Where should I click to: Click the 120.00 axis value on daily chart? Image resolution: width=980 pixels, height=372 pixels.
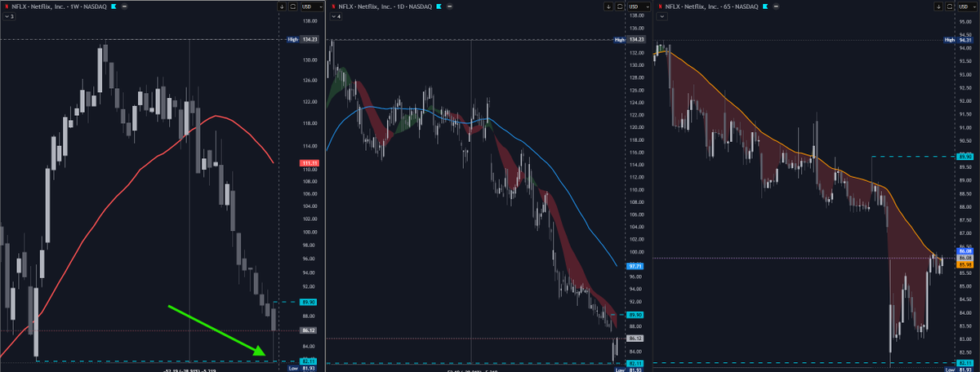pyautogui.click(x=638, y=127)
